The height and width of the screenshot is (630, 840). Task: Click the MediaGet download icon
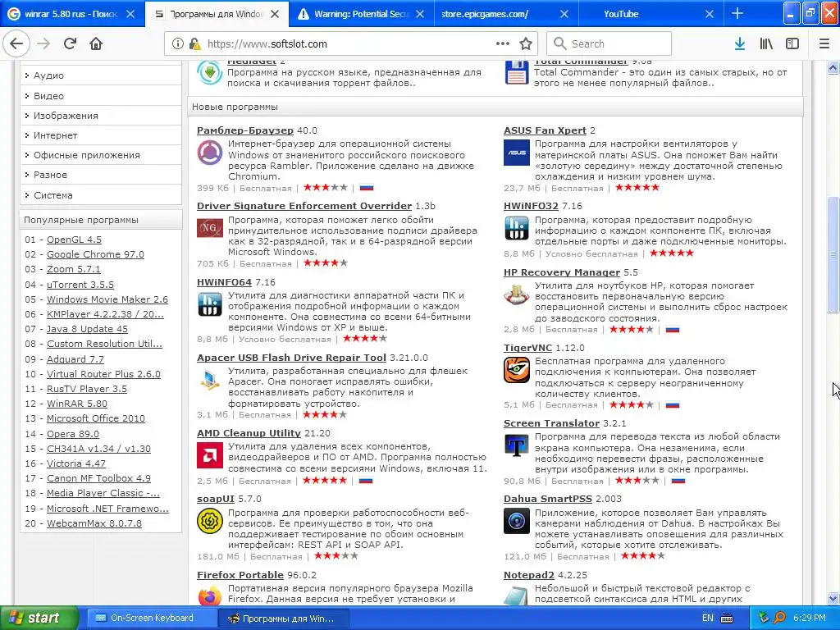(x=209, y=73)
